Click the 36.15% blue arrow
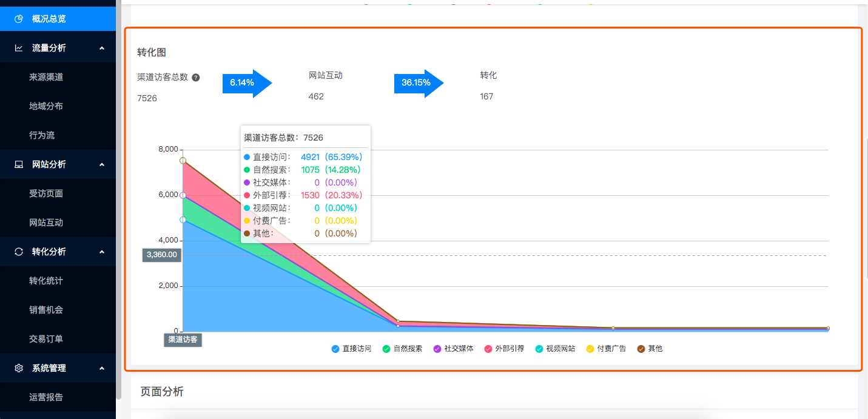Screen dimensions: 868x419 pos(419,83)
